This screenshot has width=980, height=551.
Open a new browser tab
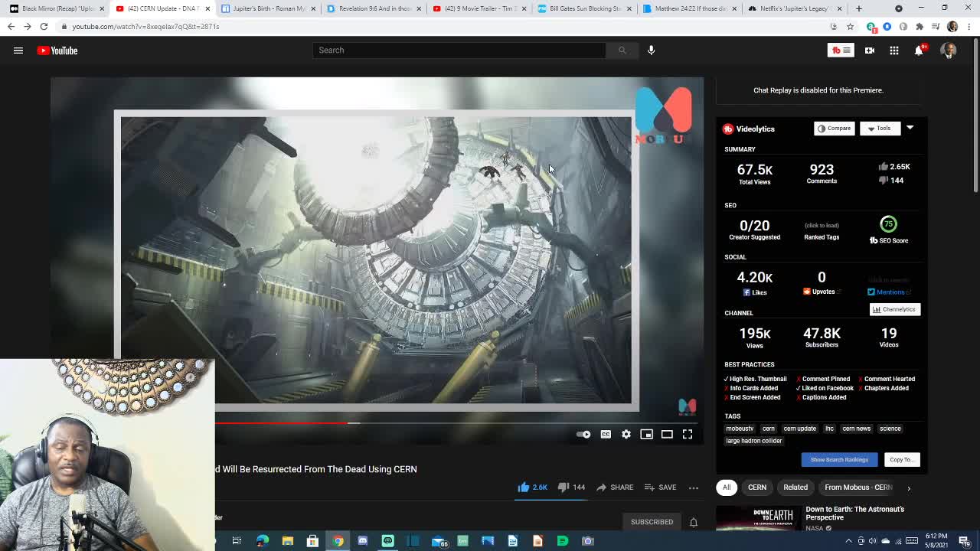coord(859,8)
